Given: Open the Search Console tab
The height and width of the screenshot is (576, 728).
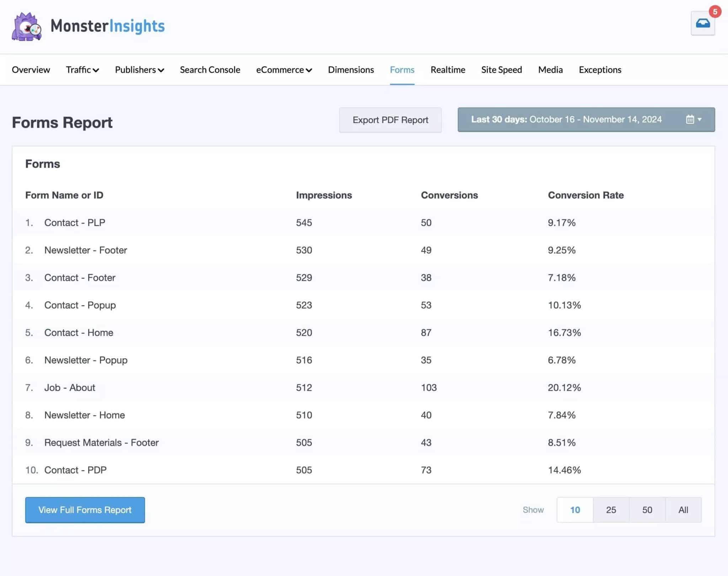Looking at the screenshot, I should pos(210,70).
